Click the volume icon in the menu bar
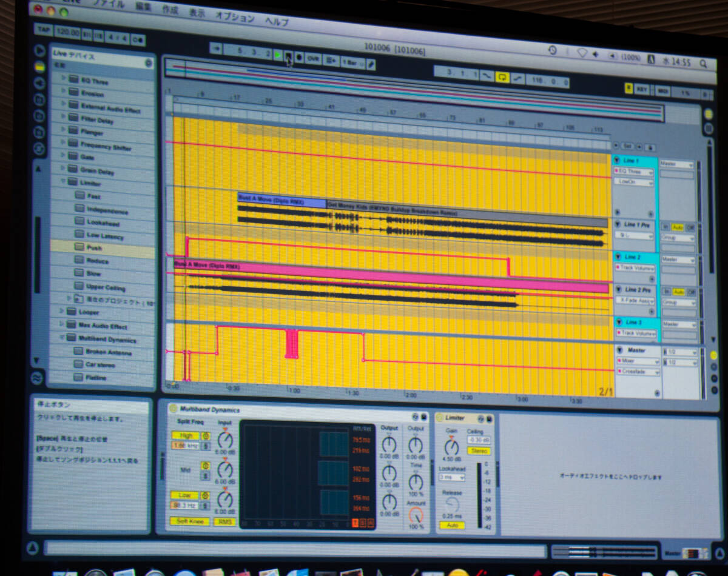The width and height of the screenshot is (728, 576). click(x=596, y=55)
